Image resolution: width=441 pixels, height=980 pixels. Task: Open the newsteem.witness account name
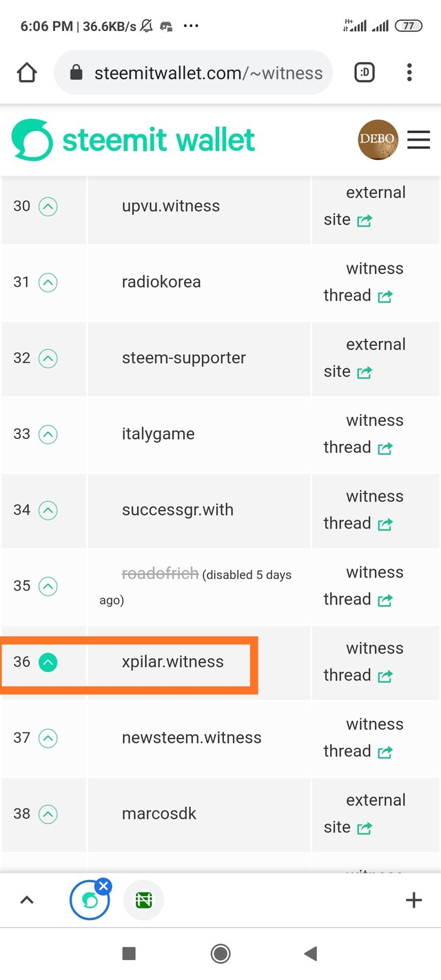(x=192, y=737)
